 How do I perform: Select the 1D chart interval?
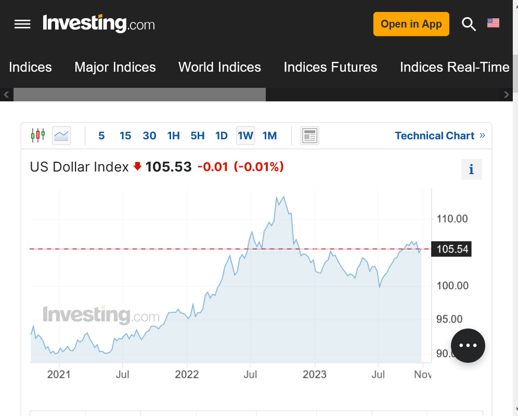click(x=222, y=136)
